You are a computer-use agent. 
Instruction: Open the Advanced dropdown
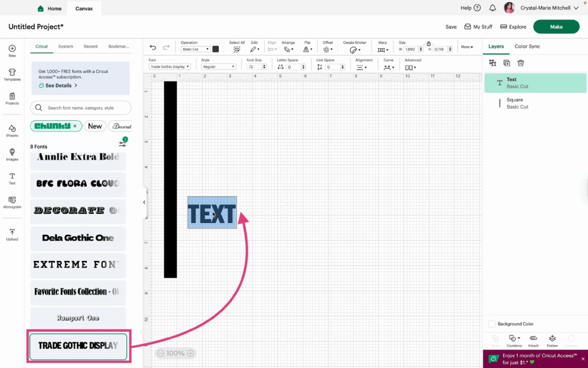point(411,68)
